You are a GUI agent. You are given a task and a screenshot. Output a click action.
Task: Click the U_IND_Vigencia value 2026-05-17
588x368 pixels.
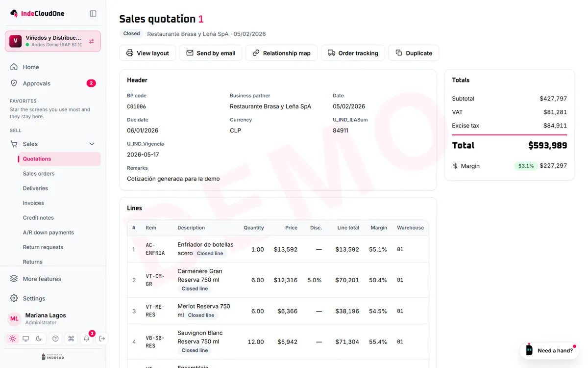click(x=143, y=155)
